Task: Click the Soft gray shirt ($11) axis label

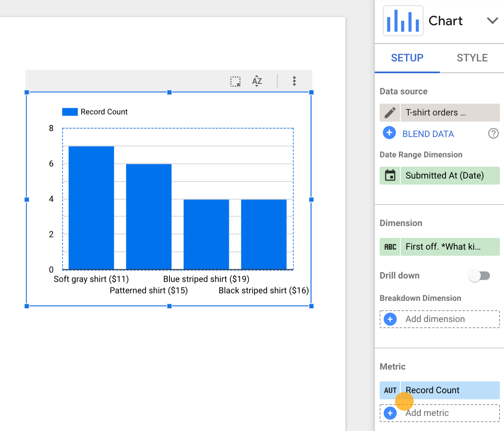Action: coord(91,279)
